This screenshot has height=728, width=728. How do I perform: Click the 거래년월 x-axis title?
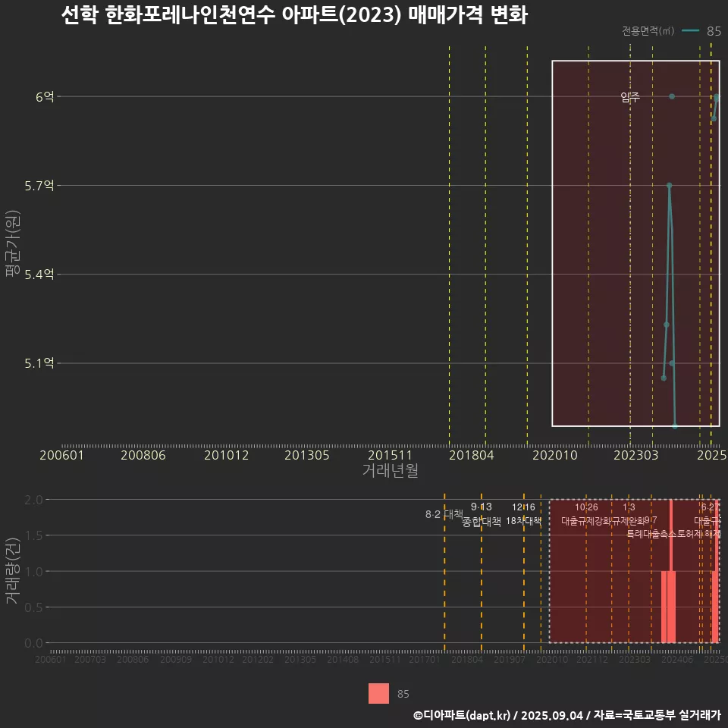(x=390, y=470)
